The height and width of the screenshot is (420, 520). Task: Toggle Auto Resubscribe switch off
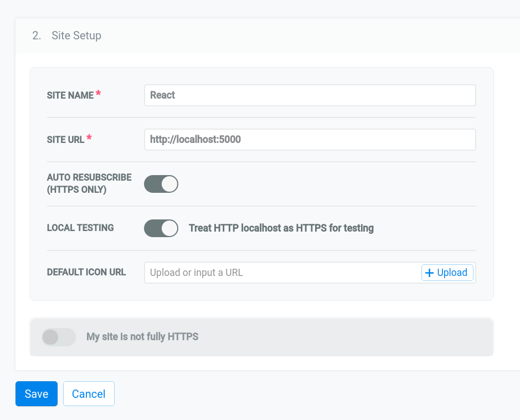point(161,184)
